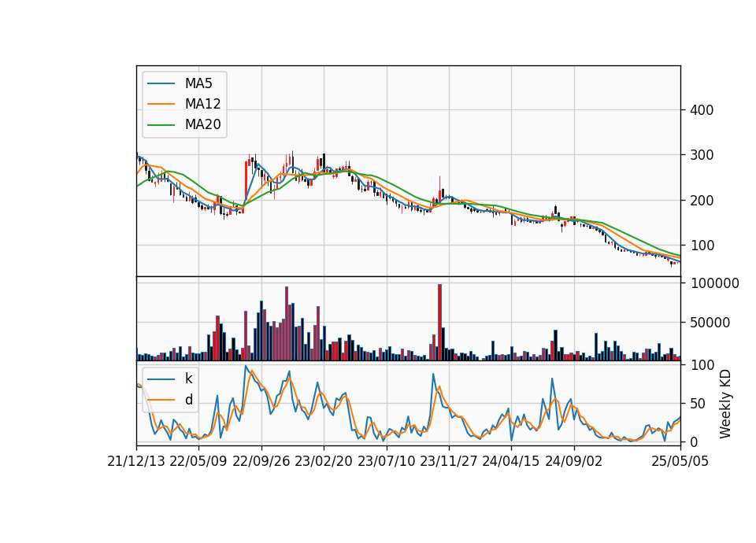The width and height of the screenshot is (756, 543).
Task: Click the 25/05/05 date tick label
Action: tap(680, 461)
